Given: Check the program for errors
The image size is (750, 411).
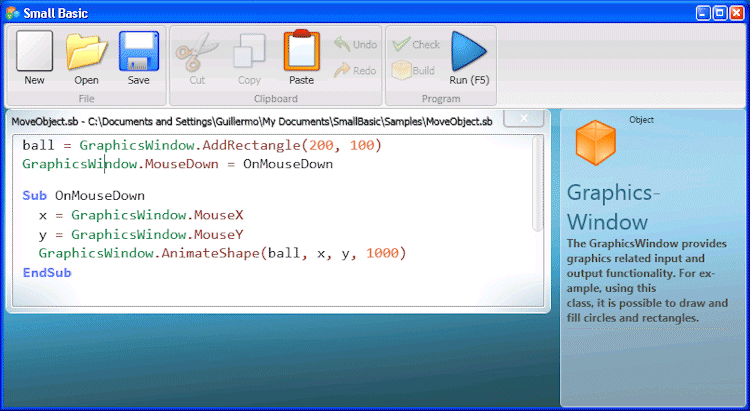Looking at the screenshot, I should [x=416, y=44].
